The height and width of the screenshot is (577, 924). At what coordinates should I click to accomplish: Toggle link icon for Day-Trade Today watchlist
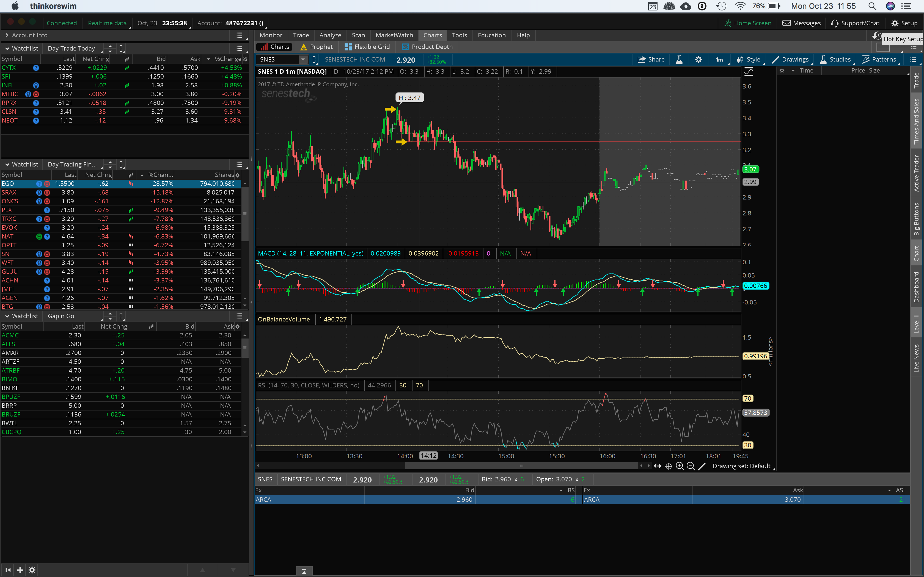click(x=121, y=48)
